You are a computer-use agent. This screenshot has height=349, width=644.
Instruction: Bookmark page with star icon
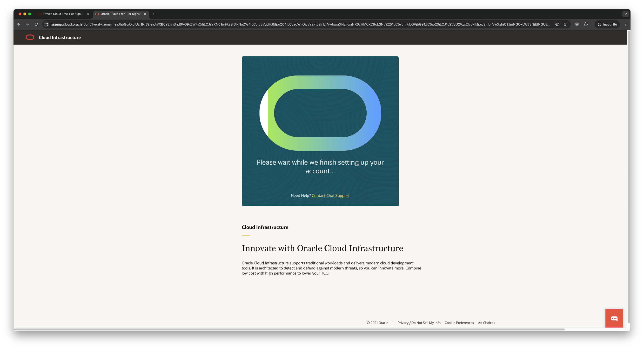(565, 24)
